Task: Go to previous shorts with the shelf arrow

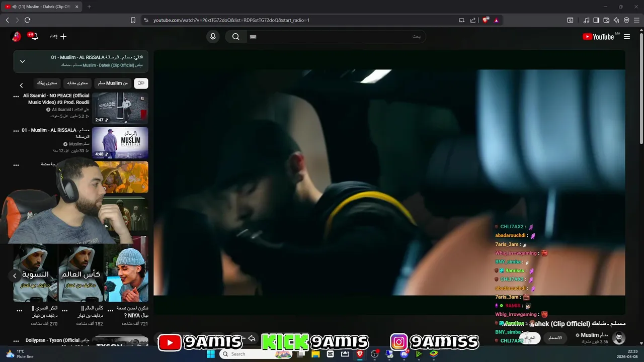Action: (x=15, y=276)
